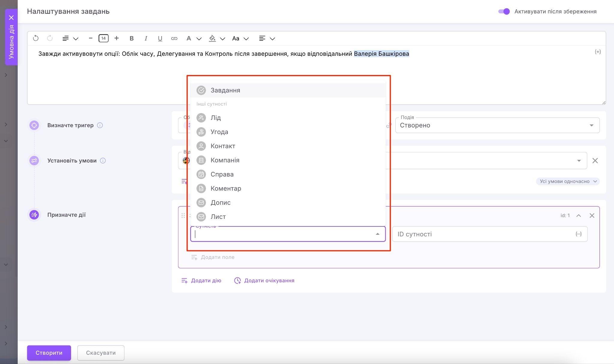This screenshot has height=364, width=614.
Task: Click the ID сутності input field
Action: tap(483, 234)
